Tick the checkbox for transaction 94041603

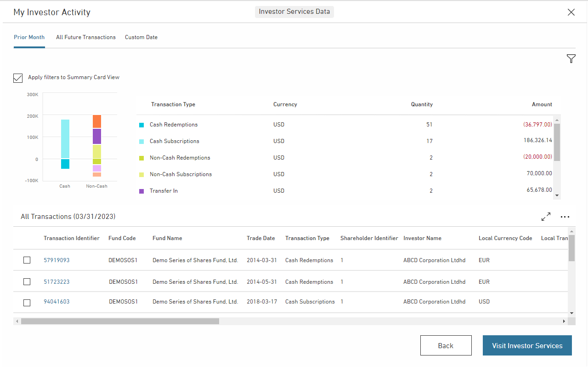[x=27, y=302]
